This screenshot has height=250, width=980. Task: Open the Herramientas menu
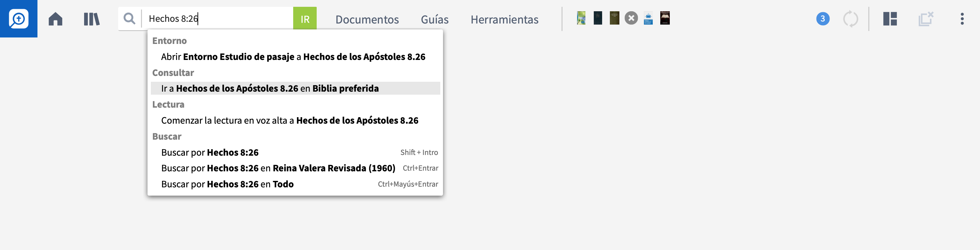[504, 19]
